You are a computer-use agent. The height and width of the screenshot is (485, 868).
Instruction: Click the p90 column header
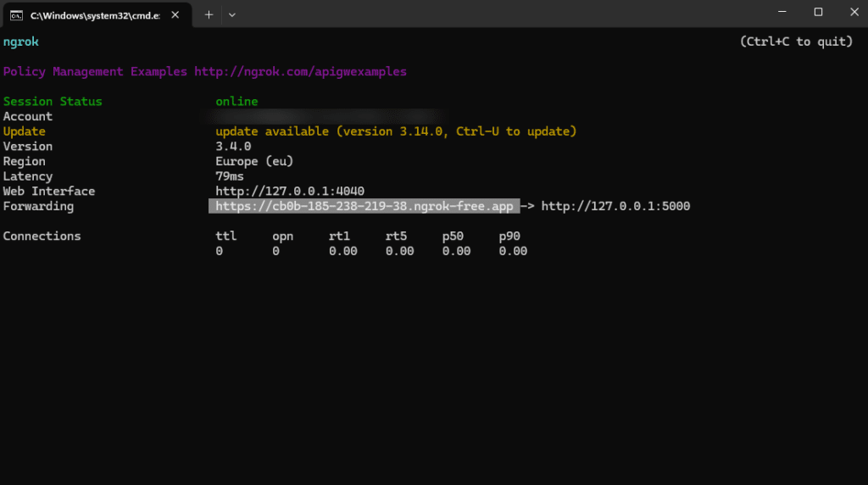point(509,237)
